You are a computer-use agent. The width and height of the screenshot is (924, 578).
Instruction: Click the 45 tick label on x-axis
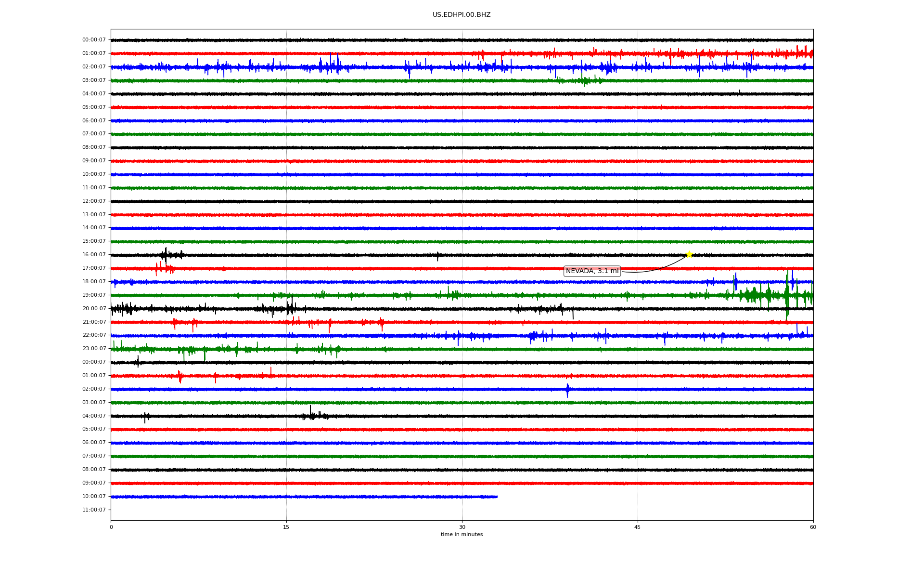coord(637,527)
